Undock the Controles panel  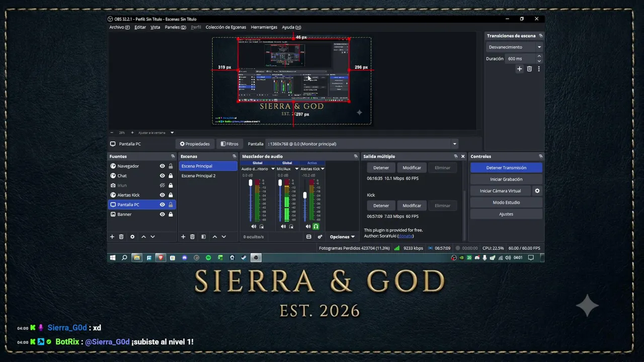point(541,156)
